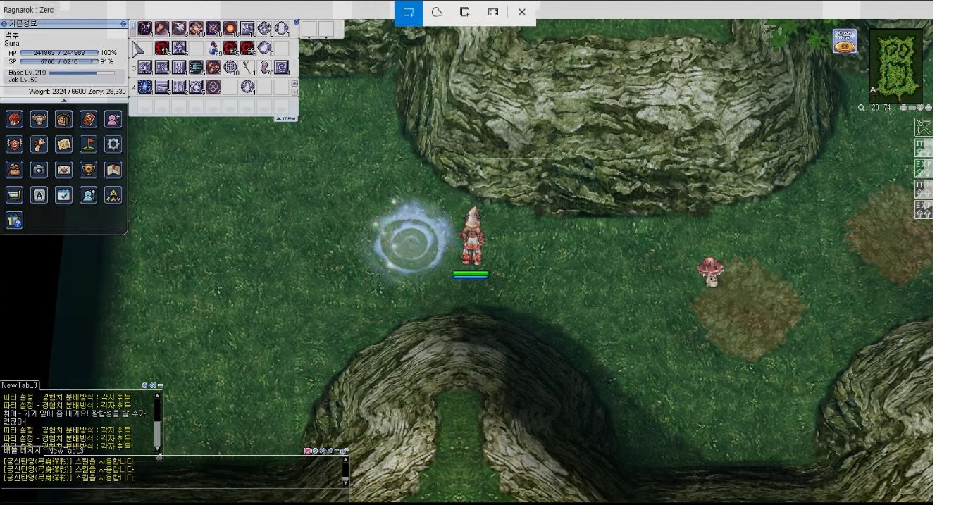Open the red skill book icon
This screenshot has width=980, height=505.
(x=89, y=119)
